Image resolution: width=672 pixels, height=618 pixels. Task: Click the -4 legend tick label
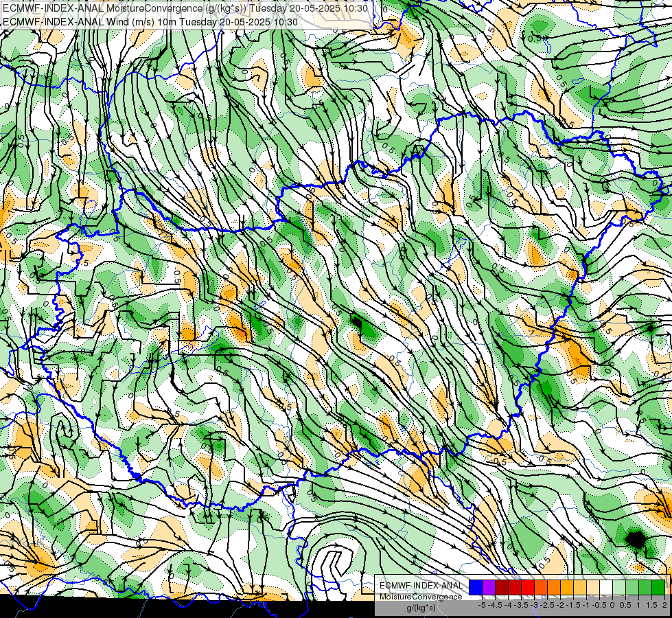[508, 605]
